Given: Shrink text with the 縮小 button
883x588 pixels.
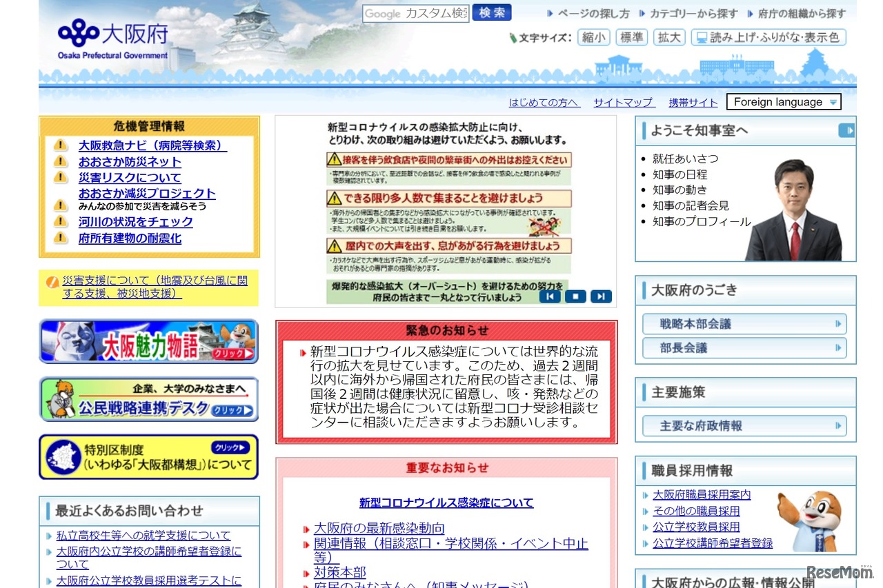Looking at the screenshot, I should [593, 37].
